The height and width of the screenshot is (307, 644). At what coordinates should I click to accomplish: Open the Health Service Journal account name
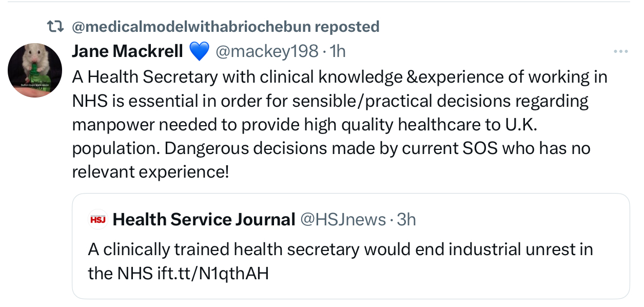pos(204,220)
